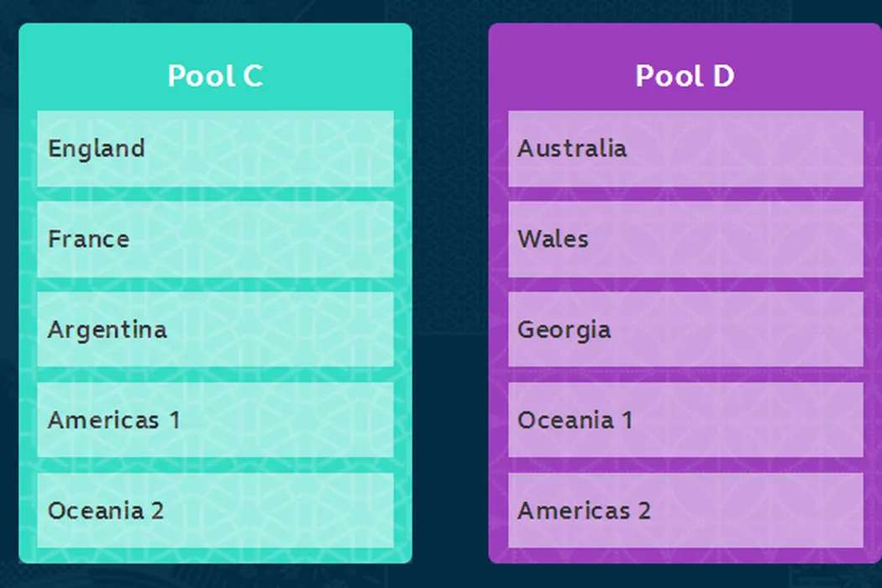Select Australia in Pool D
The height and width of the screenshot is (588, 882).
(685, 149)
